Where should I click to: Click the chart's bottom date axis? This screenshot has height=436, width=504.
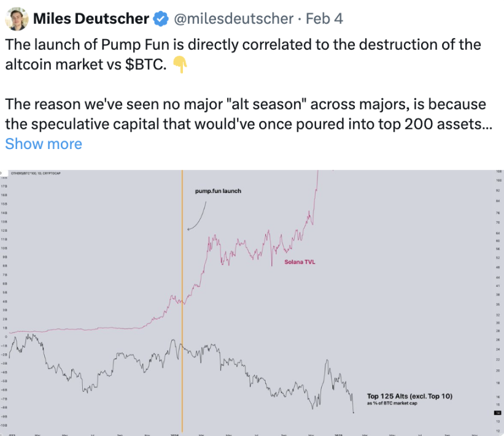coord(246,432)
